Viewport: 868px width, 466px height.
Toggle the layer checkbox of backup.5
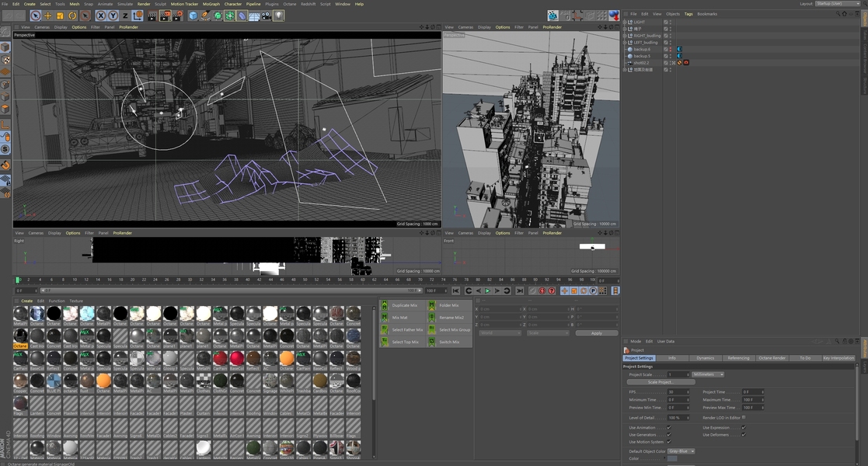(x=666, y=56)
